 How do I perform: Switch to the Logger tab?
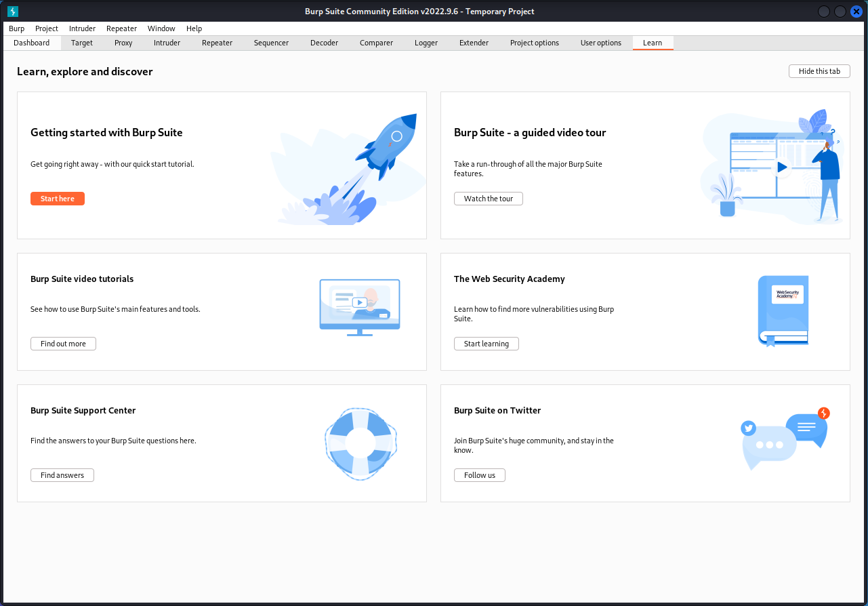426,43
